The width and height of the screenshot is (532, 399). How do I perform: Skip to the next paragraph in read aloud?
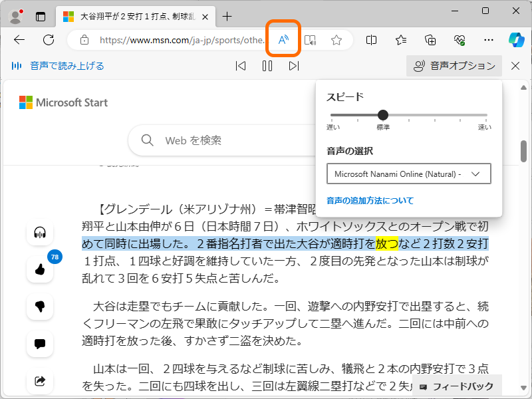(x=295, y=66)
